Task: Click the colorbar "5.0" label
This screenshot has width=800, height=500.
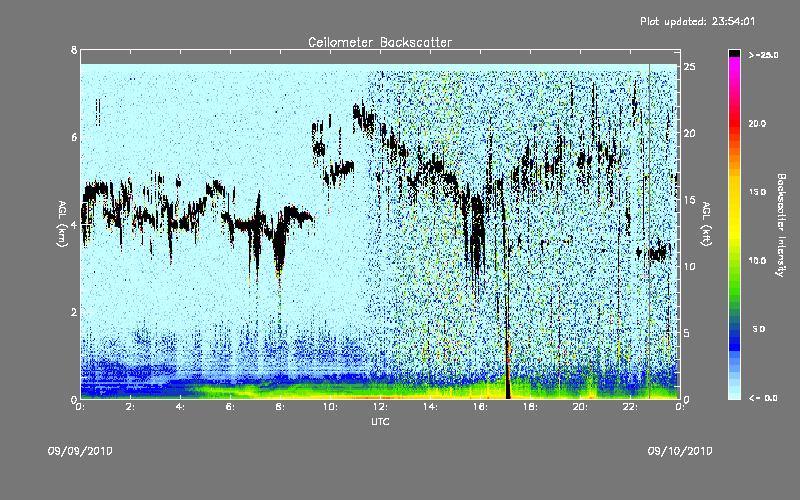Action: [759, 329]
